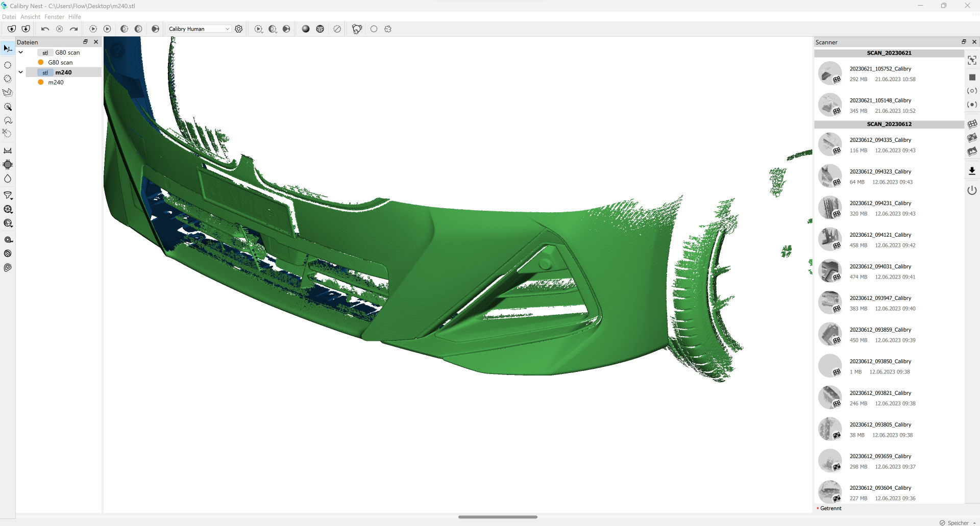
Task: Select scan thumbnail 20230612_094121_Calibry
Action: click(x=830, y=239)
